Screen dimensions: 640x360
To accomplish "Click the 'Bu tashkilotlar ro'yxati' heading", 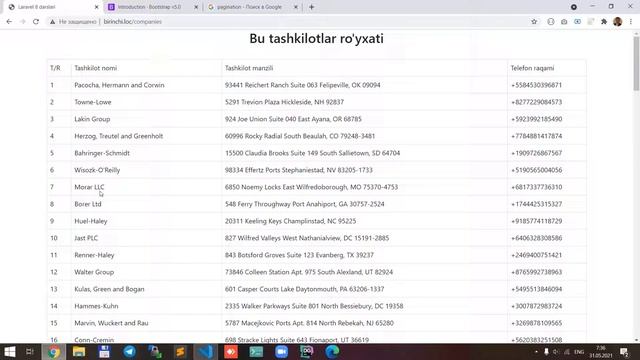I will point(316,38).
